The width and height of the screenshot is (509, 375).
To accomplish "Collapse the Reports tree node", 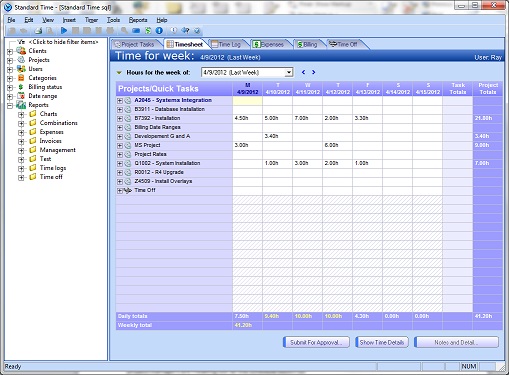I will [10, 105].
